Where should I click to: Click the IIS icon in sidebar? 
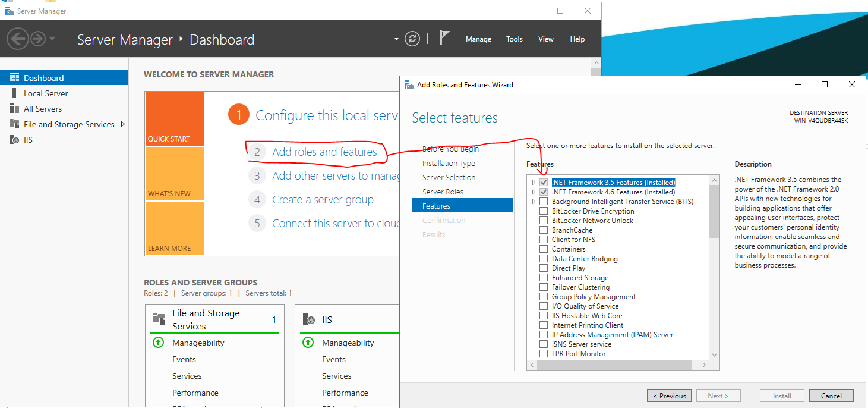14,140
